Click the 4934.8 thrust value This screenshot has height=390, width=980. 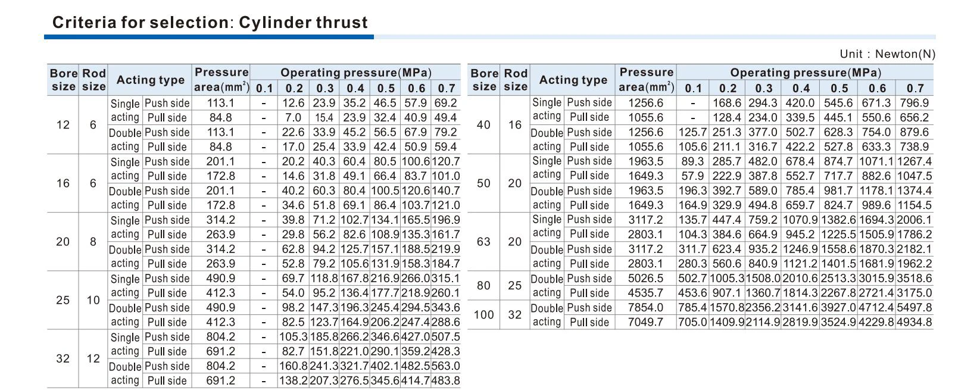pos(915,322)
